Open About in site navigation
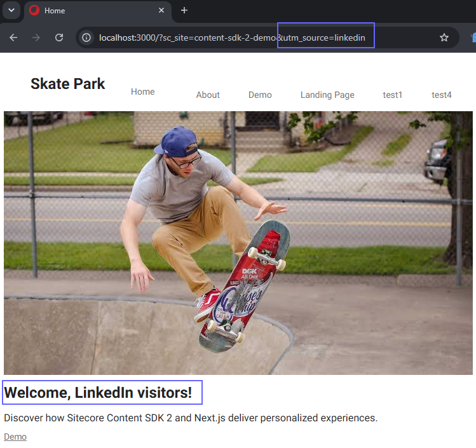The image size is (476, 448). point(208,95)
